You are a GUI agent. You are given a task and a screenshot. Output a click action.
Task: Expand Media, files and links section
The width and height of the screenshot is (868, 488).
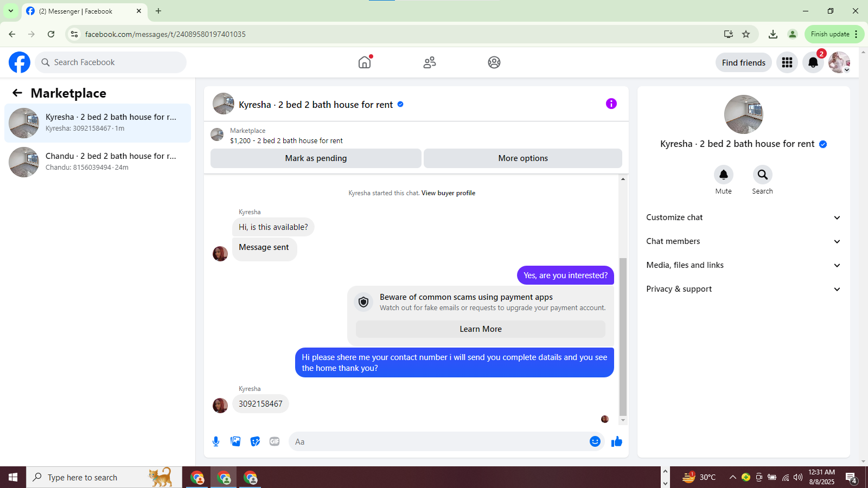point(743,265)
